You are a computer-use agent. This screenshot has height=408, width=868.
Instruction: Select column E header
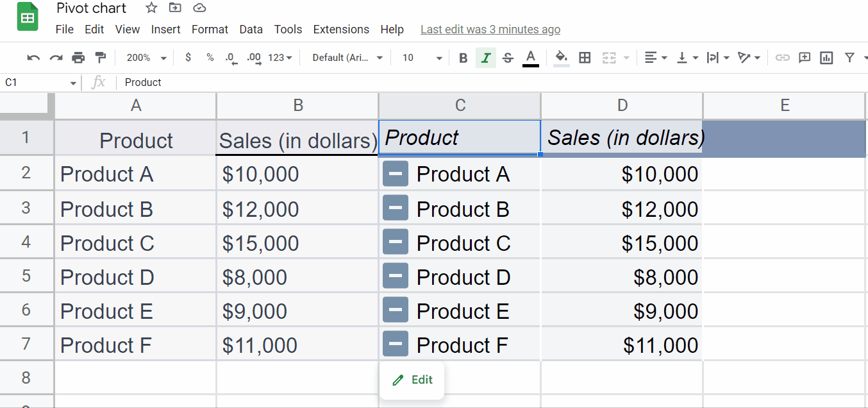click(x=785, y=106)
